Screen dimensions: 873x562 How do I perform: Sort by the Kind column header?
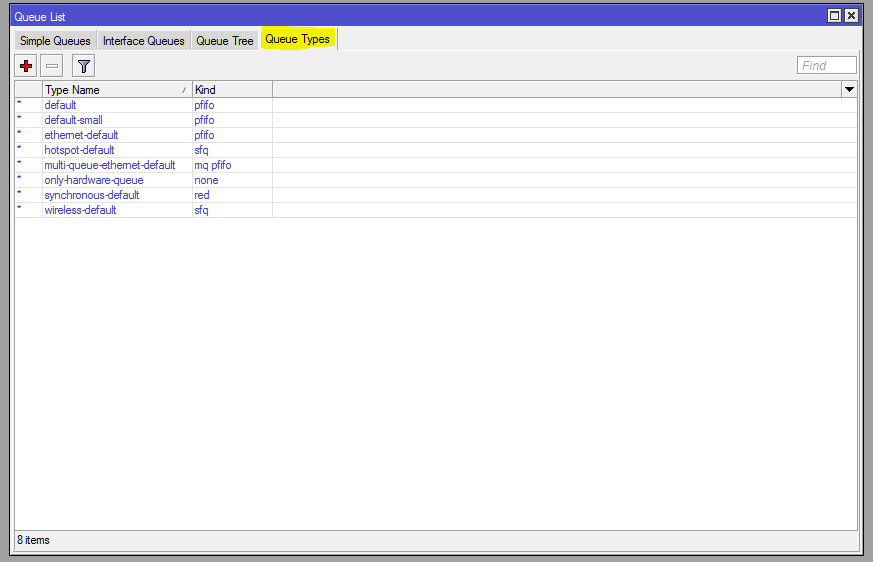pyautogui.click(x=231, y=90)
